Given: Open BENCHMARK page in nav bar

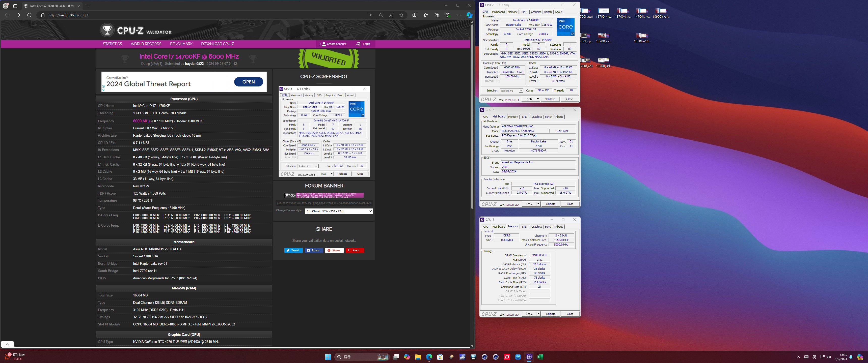Looking at the screenshot, I should pos(181,44).
